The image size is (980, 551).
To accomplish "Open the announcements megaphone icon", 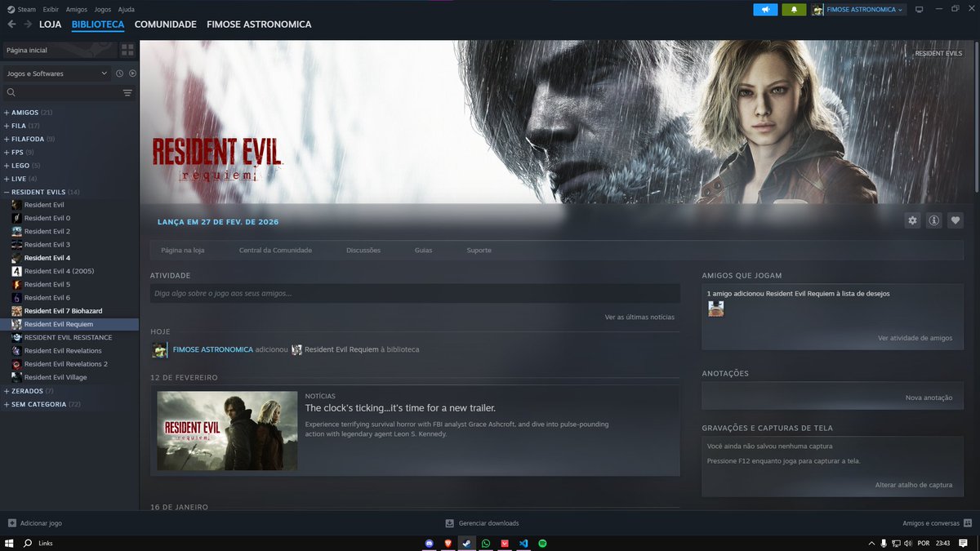I will [765, 10].
